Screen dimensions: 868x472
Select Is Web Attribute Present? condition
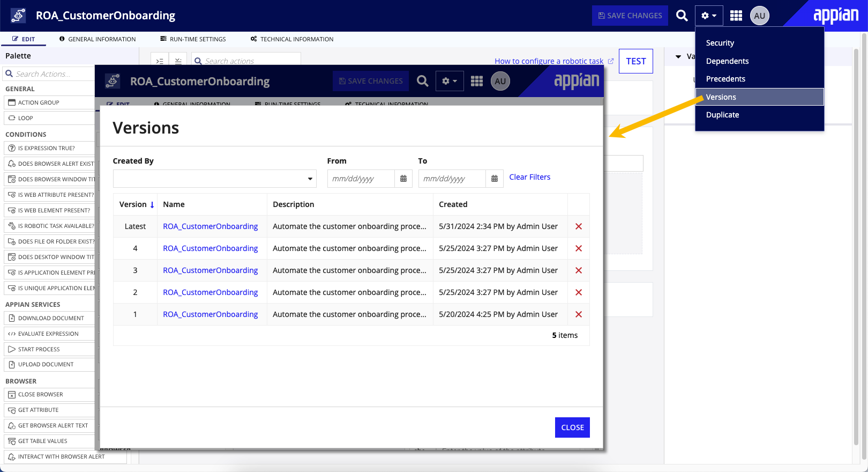click(49, 195)
